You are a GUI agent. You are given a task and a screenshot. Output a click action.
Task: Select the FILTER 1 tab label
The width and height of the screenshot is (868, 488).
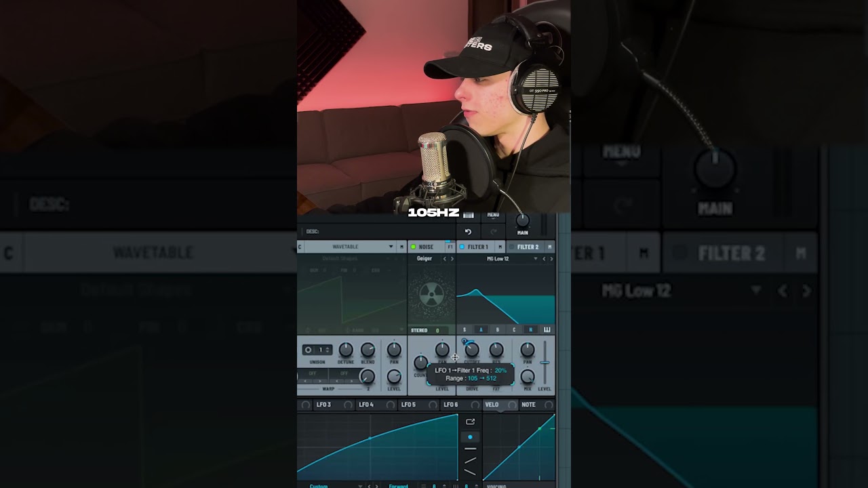pos(478,247)
